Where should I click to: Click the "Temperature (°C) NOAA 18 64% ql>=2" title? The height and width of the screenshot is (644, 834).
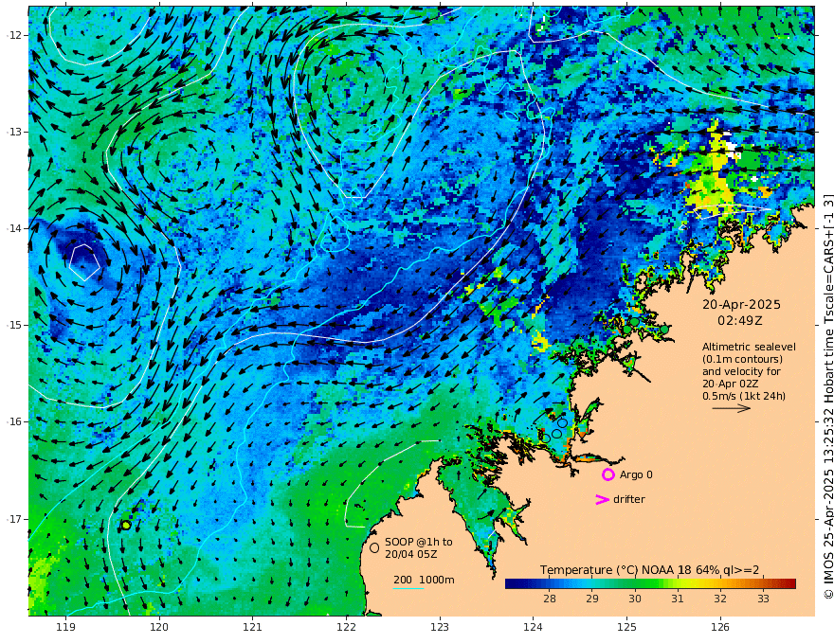click(649, 570)
